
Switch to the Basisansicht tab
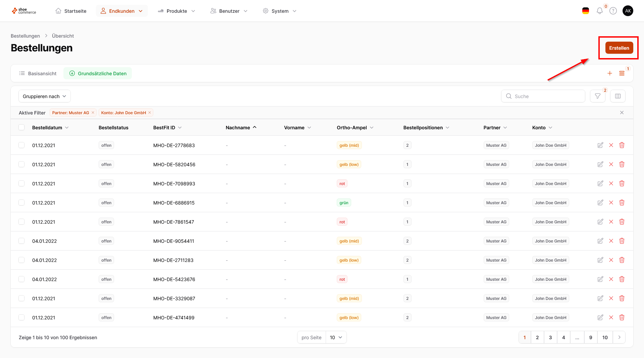[x=38, y=74]
